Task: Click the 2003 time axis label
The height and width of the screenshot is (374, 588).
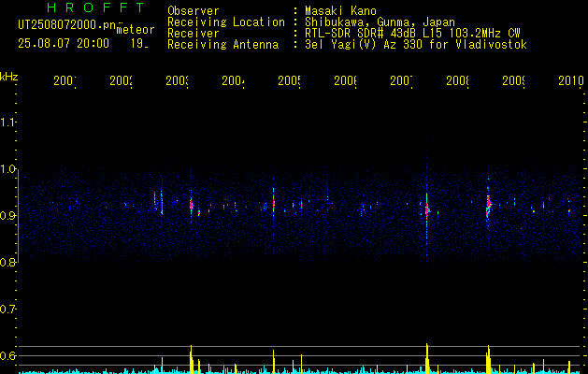Action: click(177, 80)
